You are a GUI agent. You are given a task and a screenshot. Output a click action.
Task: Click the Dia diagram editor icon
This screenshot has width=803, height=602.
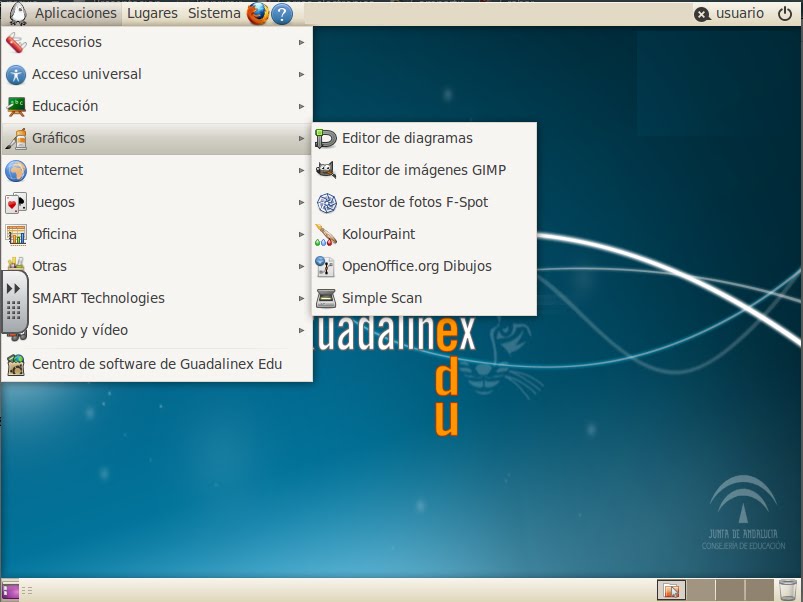[326, 138]
